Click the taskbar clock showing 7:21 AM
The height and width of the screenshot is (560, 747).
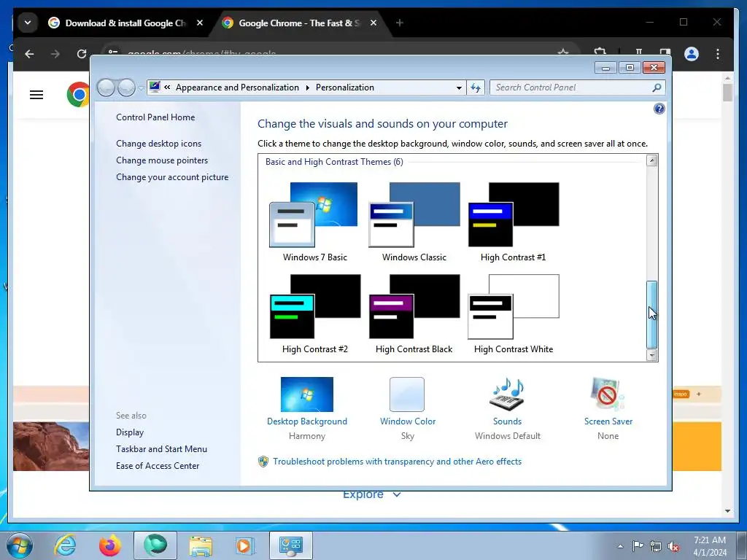pyautogui.click(x=710, y=545)
